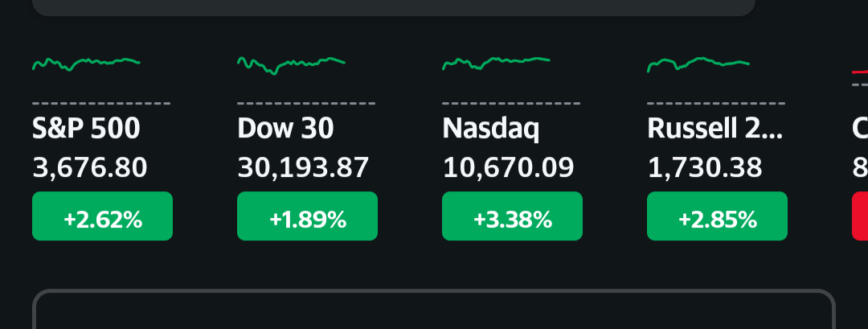Screen dimensions: 868x329
Task: Click the 30,193.87 price value
Action: 303,167
